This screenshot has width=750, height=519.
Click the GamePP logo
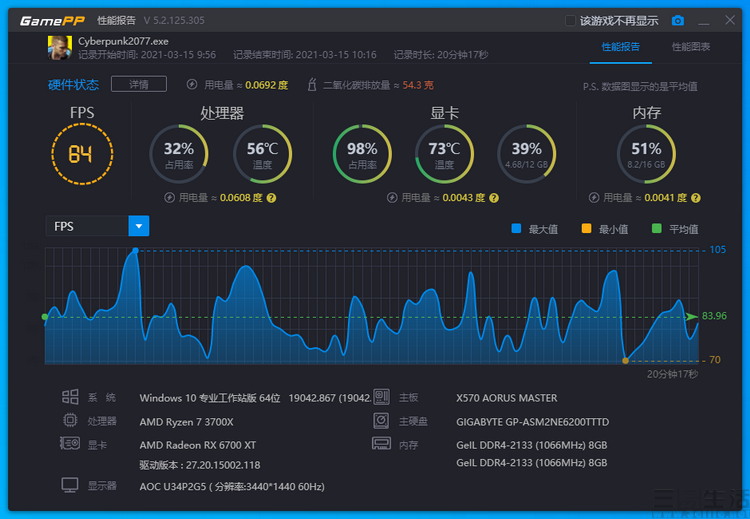point(53,21)
